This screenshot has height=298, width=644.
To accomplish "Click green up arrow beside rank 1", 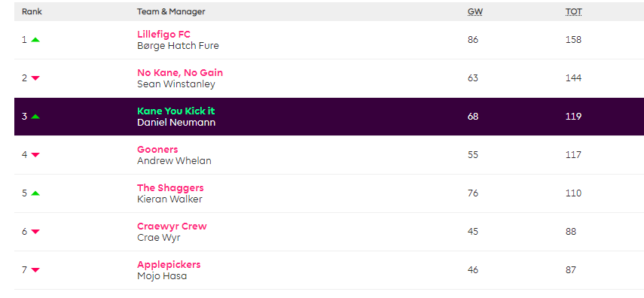I will (x=35, y=40).
